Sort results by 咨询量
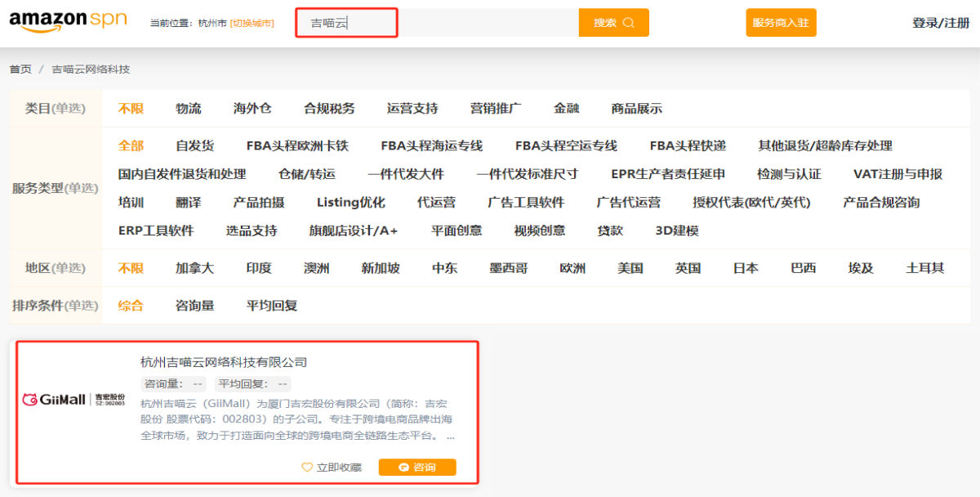The image size is (980, 497). [x=194, y=306]
